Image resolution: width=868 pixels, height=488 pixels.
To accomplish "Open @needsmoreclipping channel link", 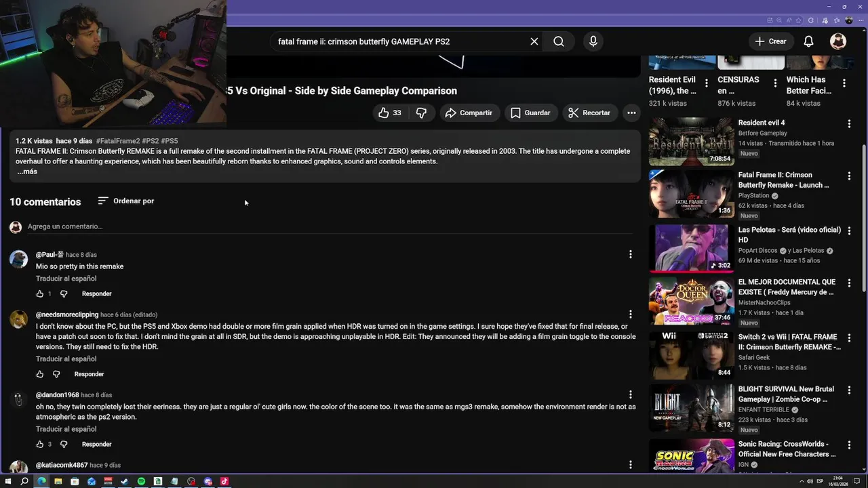I will [x=67, y=314].
